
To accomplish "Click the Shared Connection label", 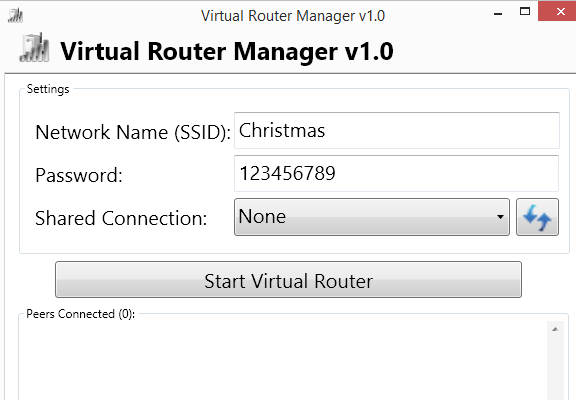I will [121, 218].
